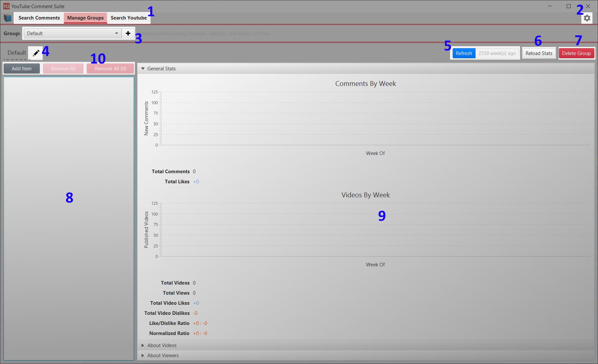Open settings with the gear icon
The width and height of the screenshot is (598, 364).
point(587,18)
